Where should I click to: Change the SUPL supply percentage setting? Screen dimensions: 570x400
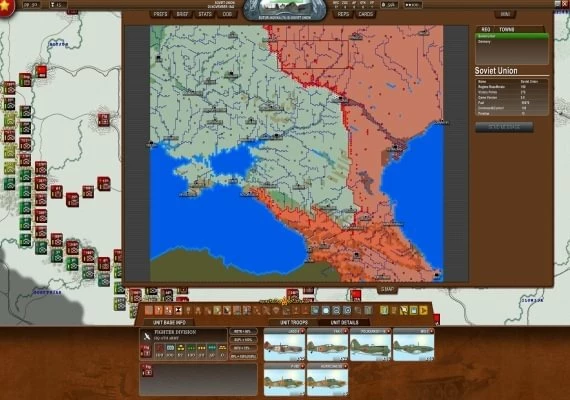click(243, 340)
